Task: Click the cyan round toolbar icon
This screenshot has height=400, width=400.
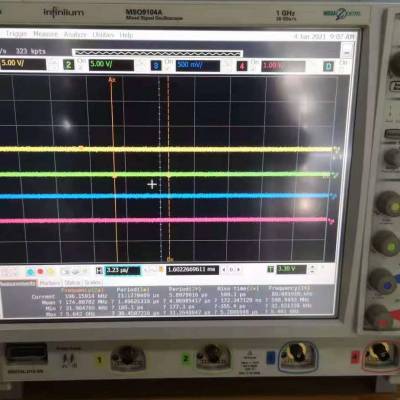Action: 30,272
